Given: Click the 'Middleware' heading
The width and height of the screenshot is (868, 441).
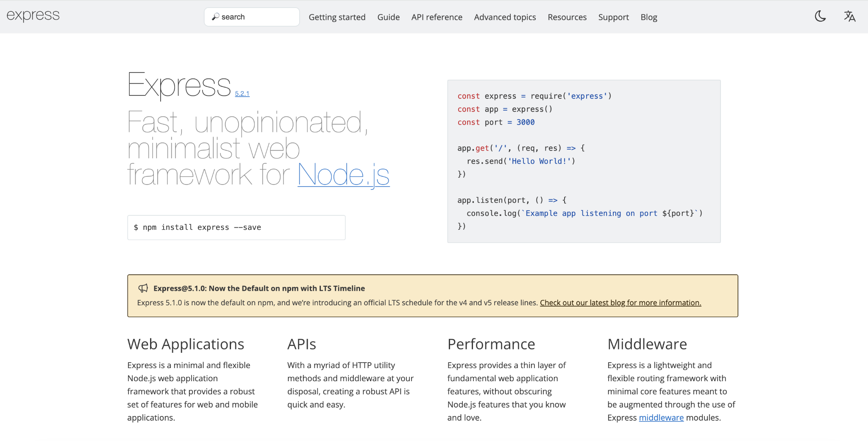Looking at the screenshot, I should point(647,344).
